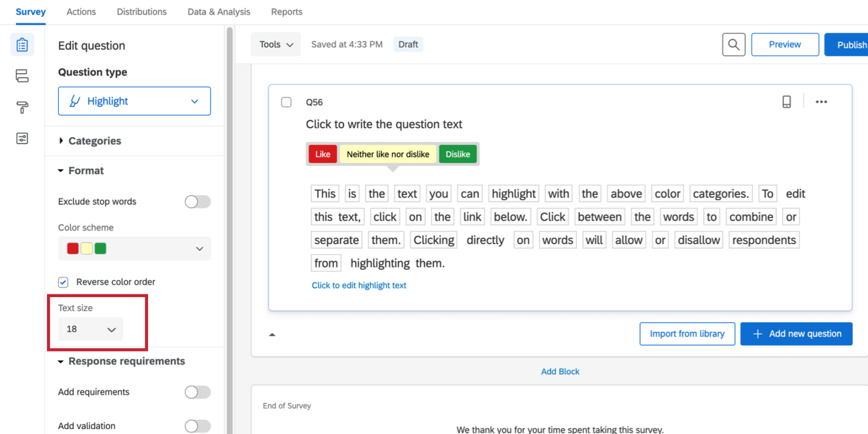Open mobile preview for question Q56
Screen dimensions: 868x434
(786, 102)
